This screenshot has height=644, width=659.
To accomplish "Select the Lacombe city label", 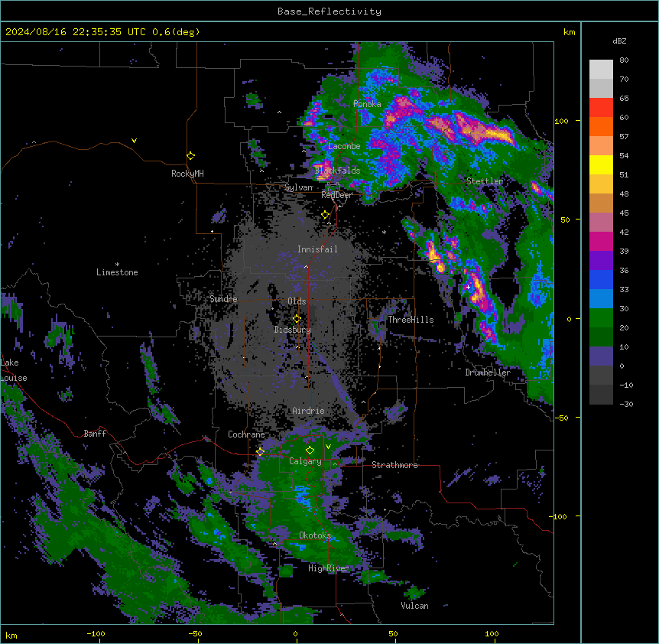I will (x=344, y=146).
